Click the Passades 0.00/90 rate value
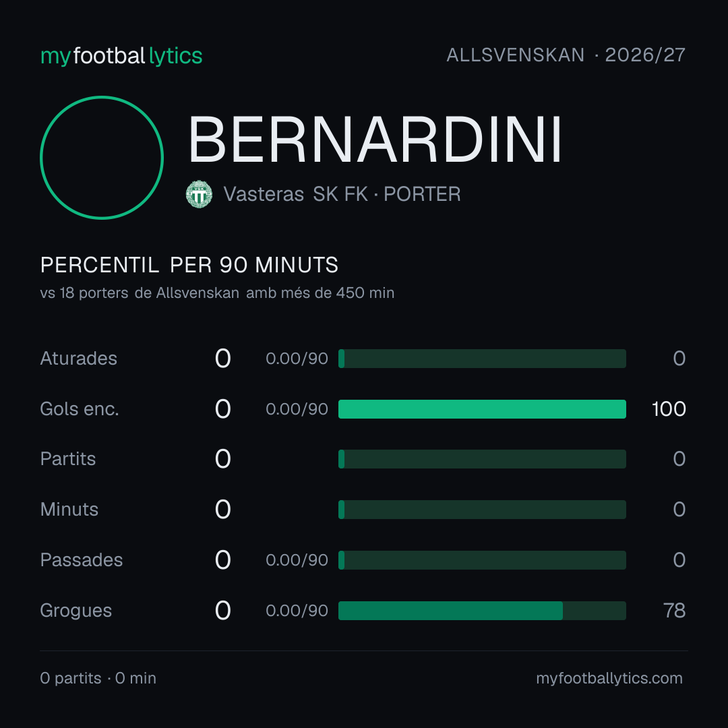 coord(297,560)
